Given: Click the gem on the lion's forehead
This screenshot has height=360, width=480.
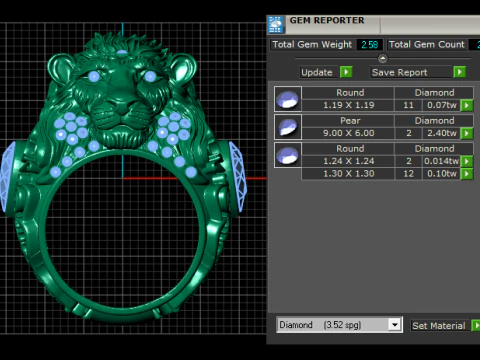Looking at the screenshot, I should point(122,52).
